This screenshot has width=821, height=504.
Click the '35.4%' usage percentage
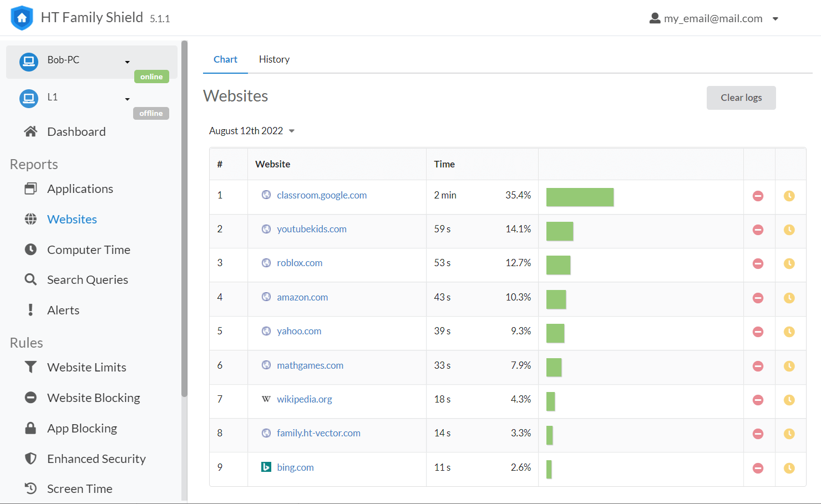pos(518,195)
